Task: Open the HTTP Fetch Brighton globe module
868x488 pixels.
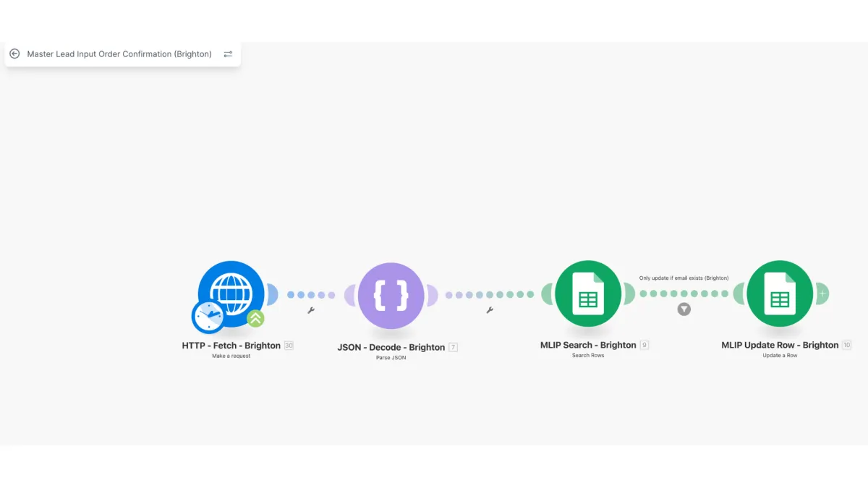Action: click(231, 294)
